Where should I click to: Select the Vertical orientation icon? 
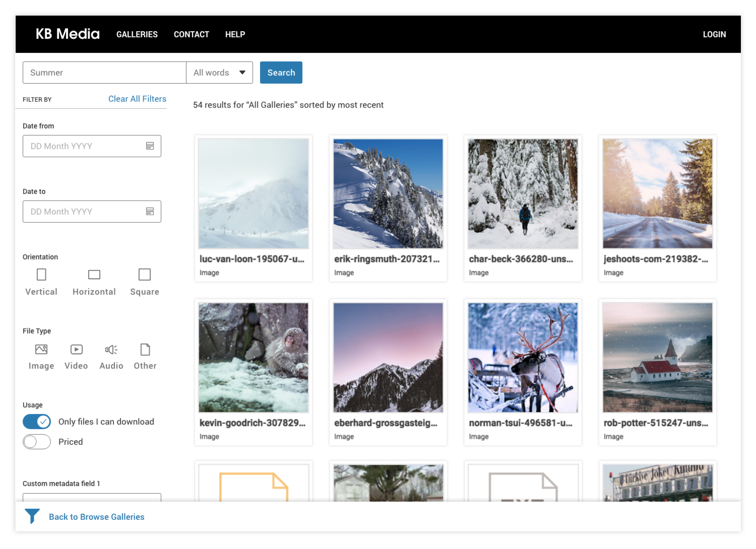41,275
